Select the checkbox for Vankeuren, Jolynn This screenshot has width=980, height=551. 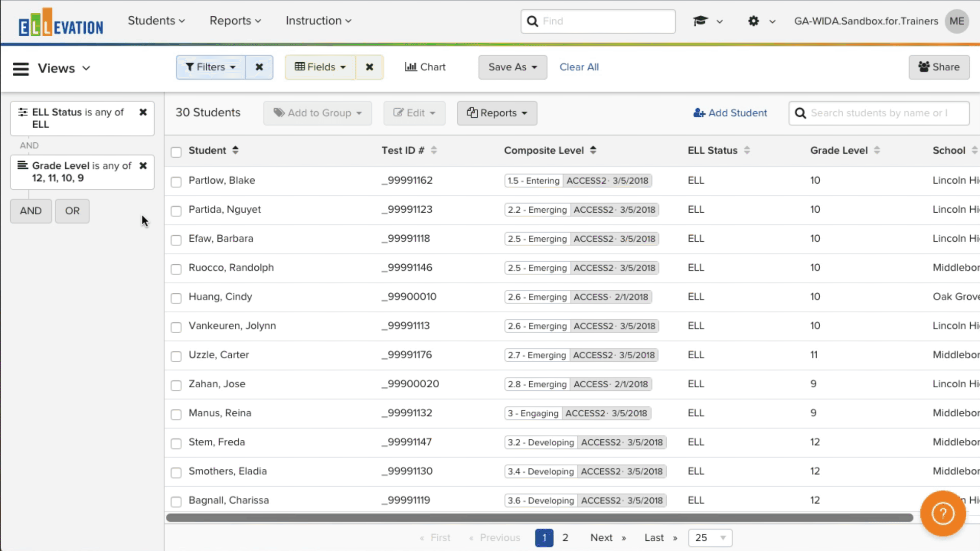coord(176,327)
